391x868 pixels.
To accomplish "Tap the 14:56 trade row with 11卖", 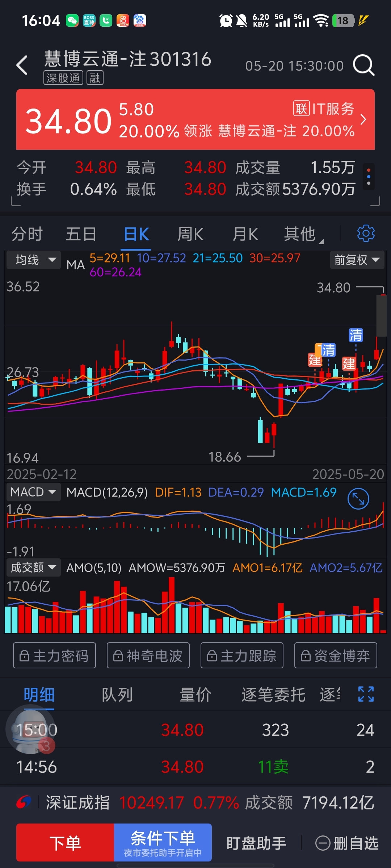I will pos(195,767).
